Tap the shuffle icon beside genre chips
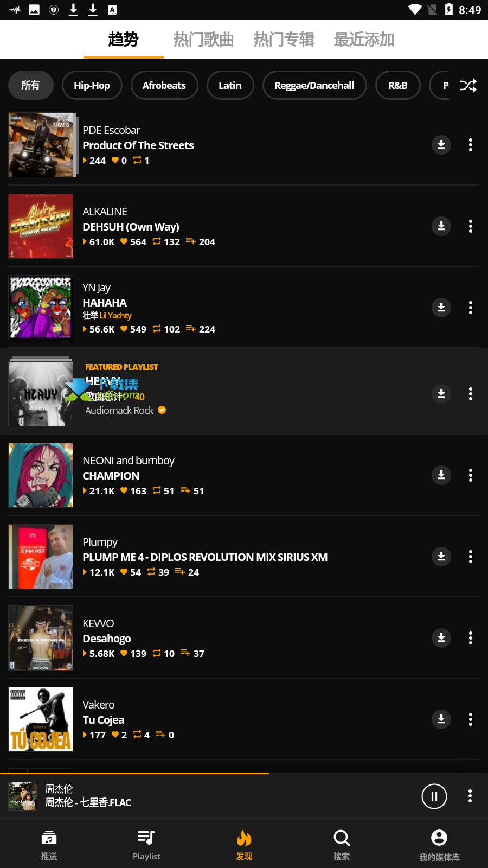The width and height of the screenshot is (488, 868). [x=468, y=85]
